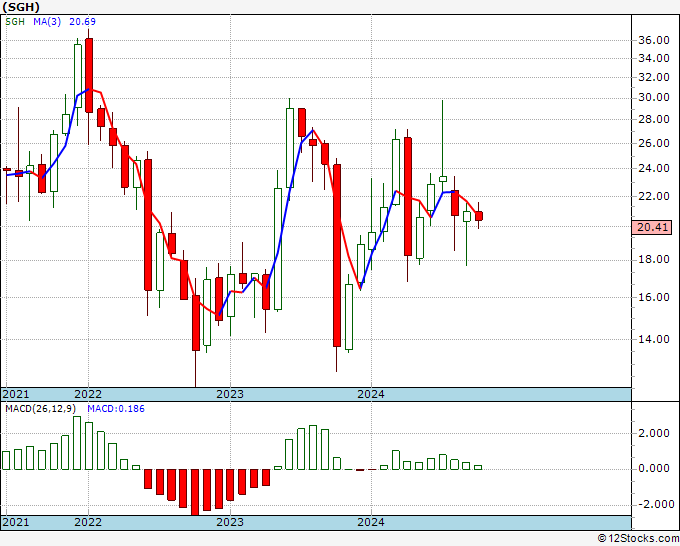
Task: Click the 32.00 price axis label
Action: pyautogui.click(x=654, y=77)
